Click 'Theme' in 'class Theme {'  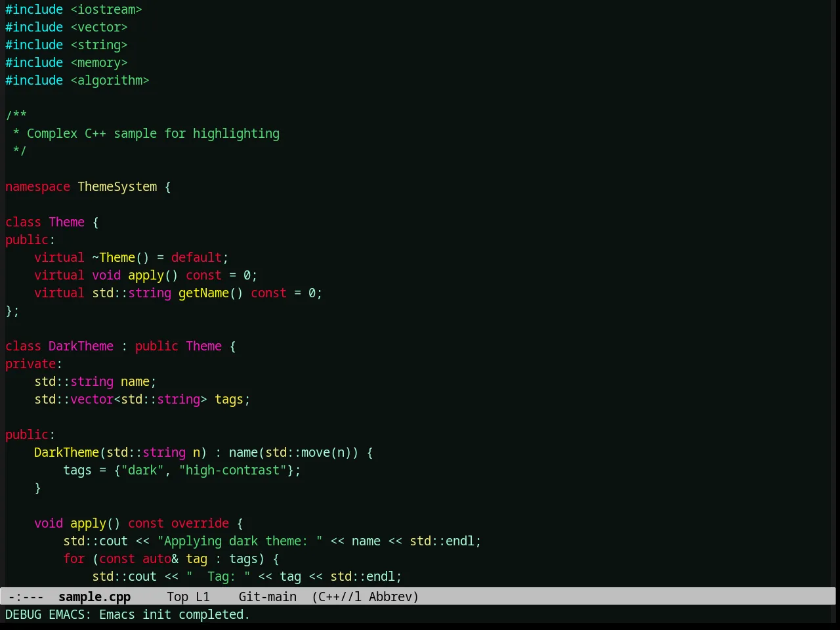point(67,222)
